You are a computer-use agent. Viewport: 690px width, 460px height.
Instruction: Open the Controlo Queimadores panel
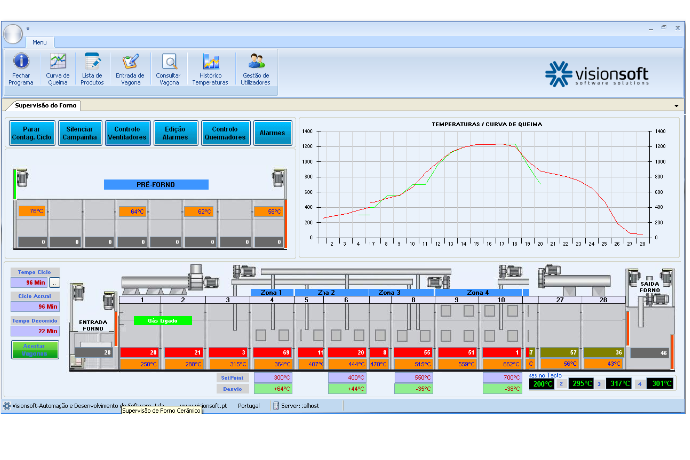(225, 133)
